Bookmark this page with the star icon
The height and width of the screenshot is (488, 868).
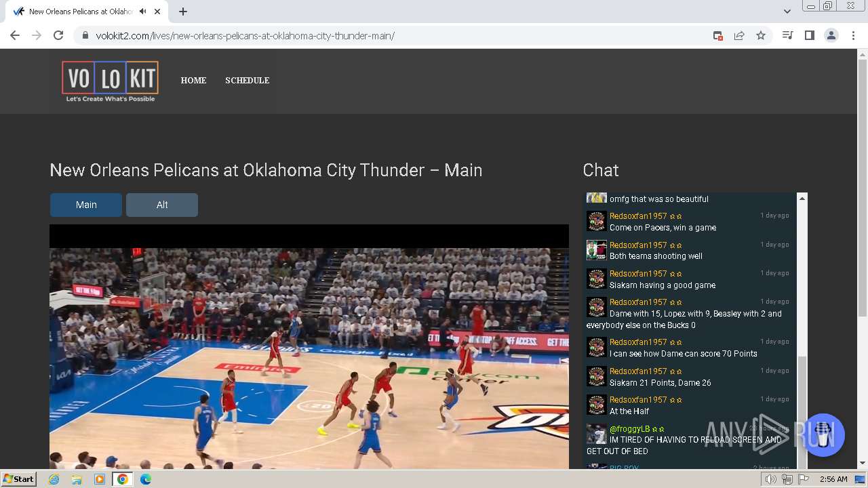click(x=761, y=35)
